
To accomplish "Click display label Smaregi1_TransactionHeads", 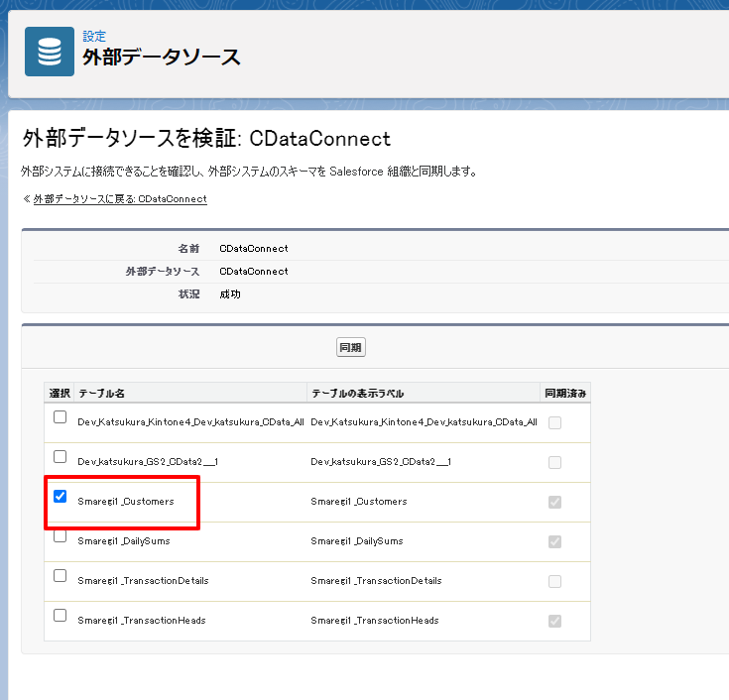I will [375, 620].
